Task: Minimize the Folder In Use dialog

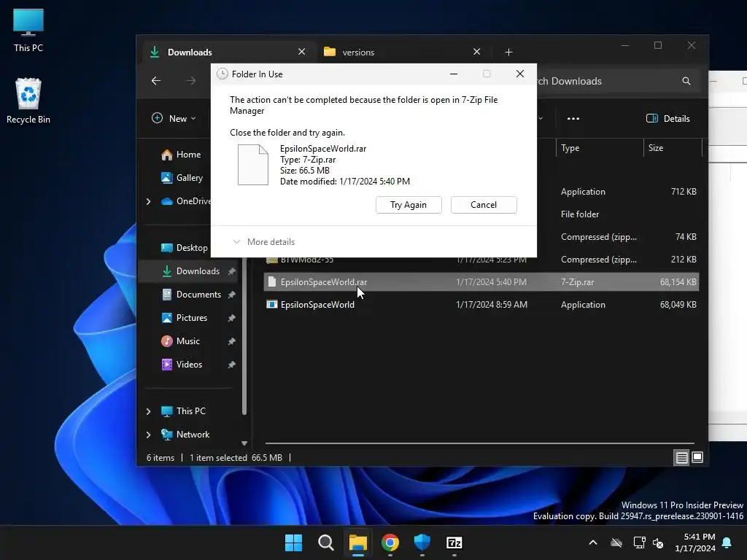Action: point(454,74)
